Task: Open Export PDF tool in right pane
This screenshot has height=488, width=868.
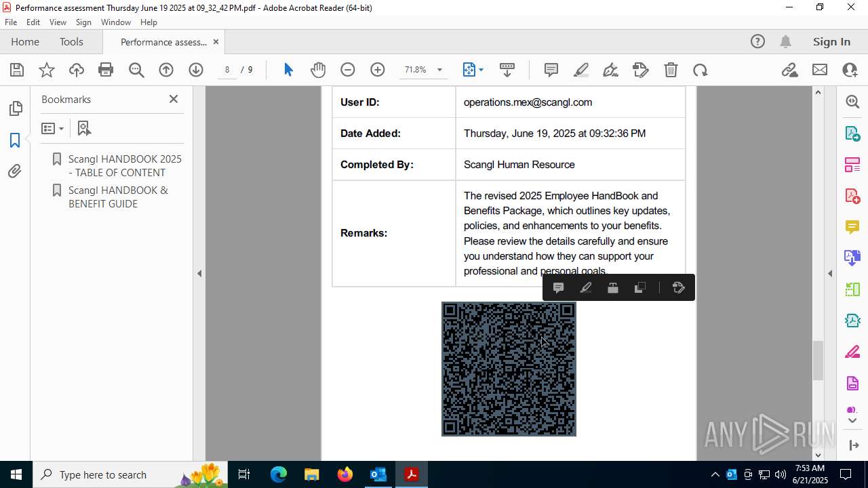Action: click(852, 133)
